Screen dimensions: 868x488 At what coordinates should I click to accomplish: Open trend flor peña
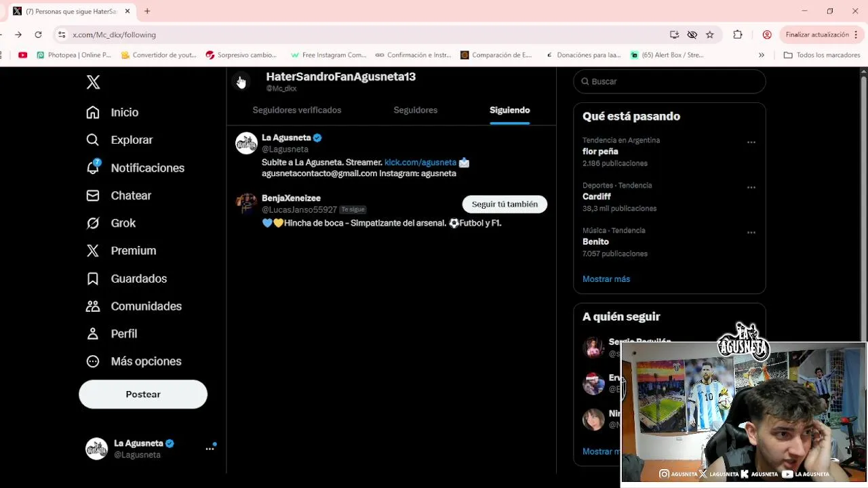pyautogui.click(x=600, y=152)
